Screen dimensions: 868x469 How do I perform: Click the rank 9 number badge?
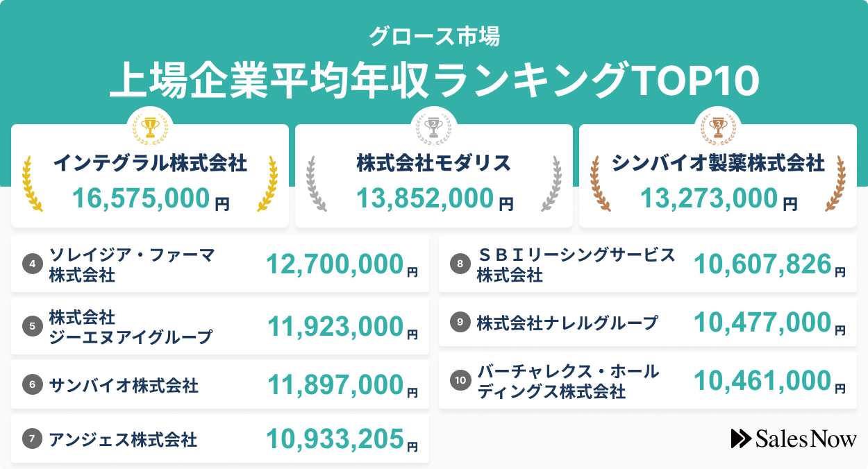tap(460, 323)
